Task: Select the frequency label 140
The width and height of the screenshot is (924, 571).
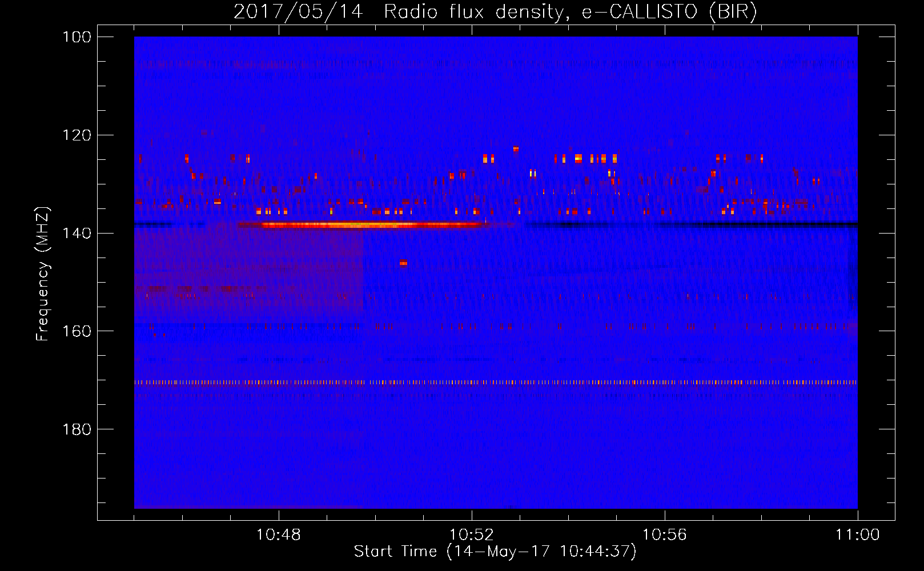Action: [78, 233]
